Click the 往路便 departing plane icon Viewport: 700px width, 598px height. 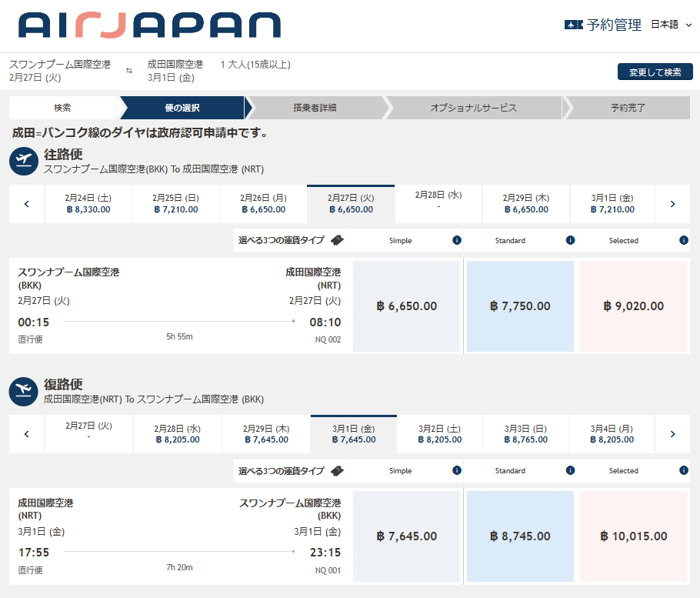(x=24, y=161)
